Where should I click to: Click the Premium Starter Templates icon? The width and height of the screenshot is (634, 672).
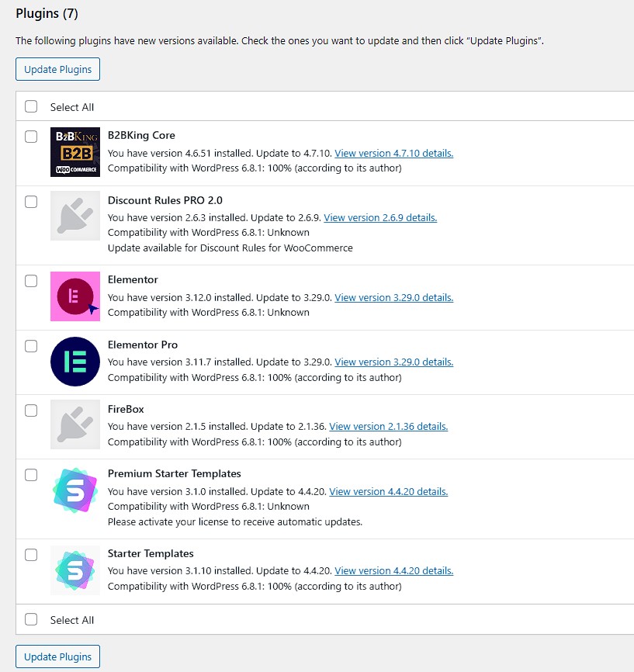click(x=75, y=490)
